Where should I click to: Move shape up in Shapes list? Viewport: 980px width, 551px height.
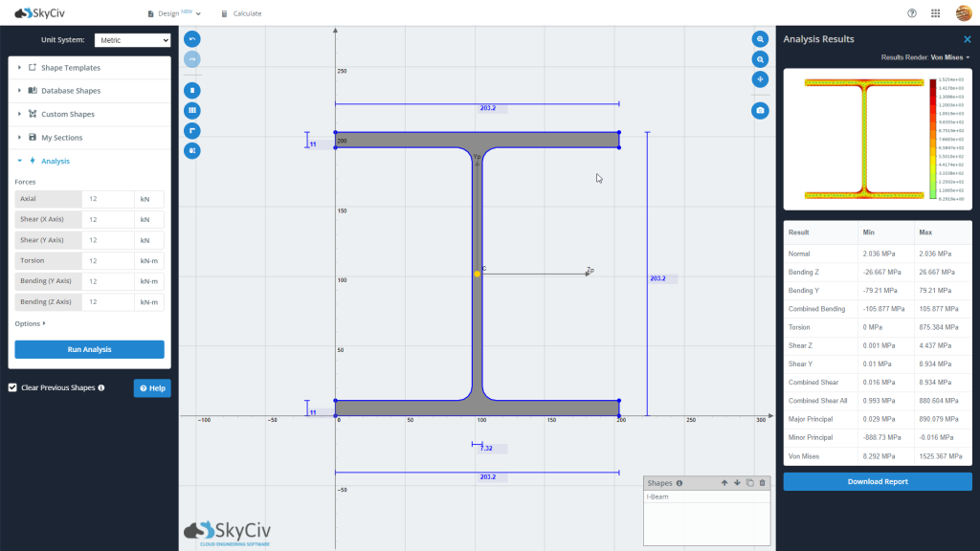click(724, 483)
